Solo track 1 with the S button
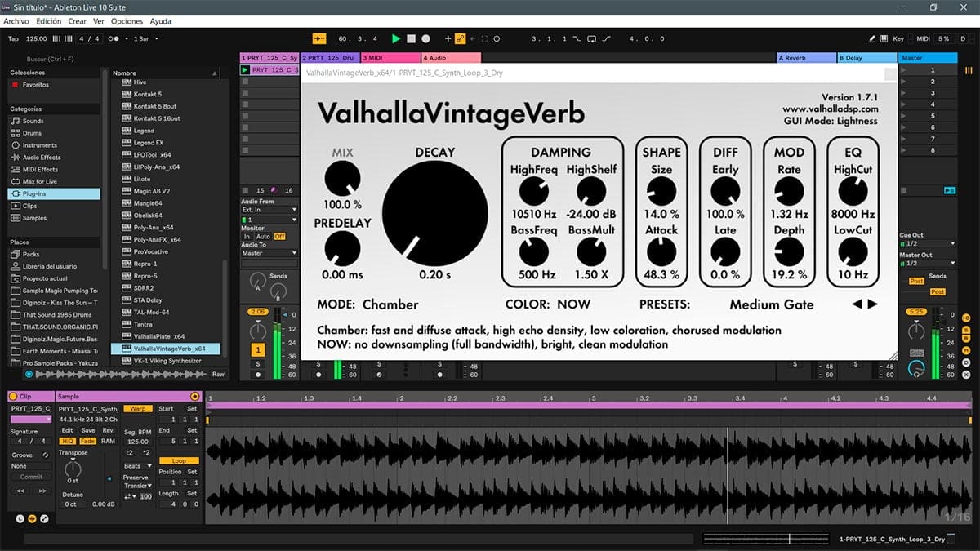The image size is (980, 551). click(x=258, y=363)
